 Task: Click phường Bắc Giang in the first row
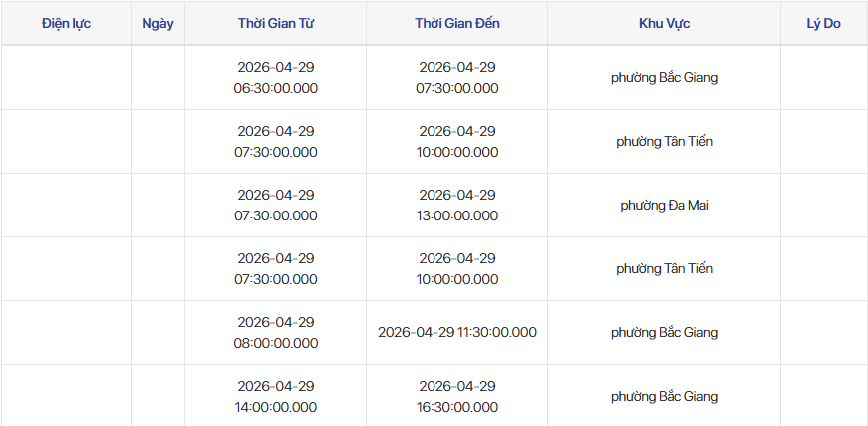(x=665, y=78)
